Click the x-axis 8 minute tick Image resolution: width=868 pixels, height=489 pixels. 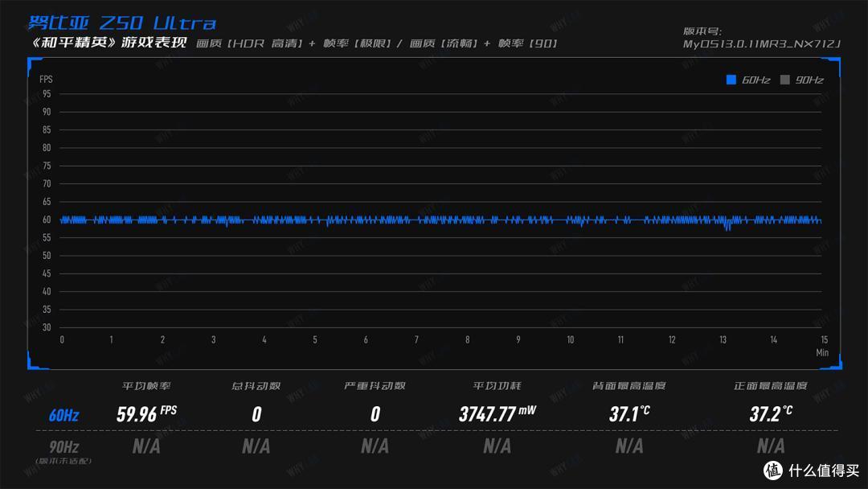coord(467,340)
